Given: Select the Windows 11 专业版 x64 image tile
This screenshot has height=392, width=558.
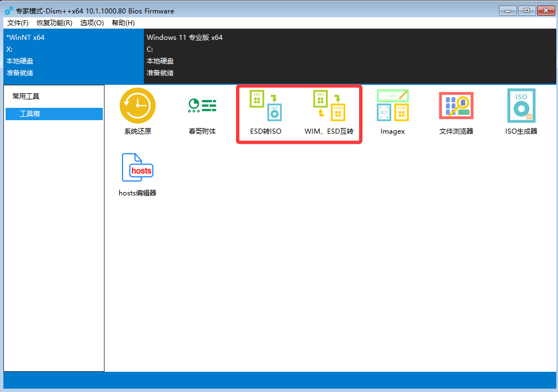Looking at the screenshot, I should (x=348, y=56).
